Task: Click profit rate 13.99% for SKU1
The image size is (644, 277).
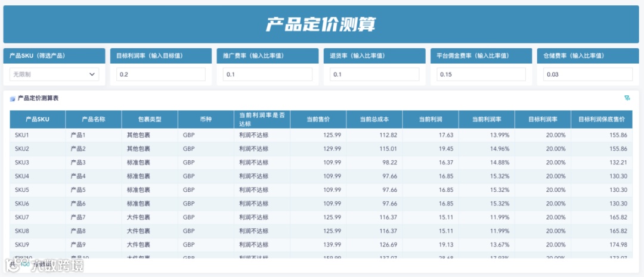Action: pos(501,135)
